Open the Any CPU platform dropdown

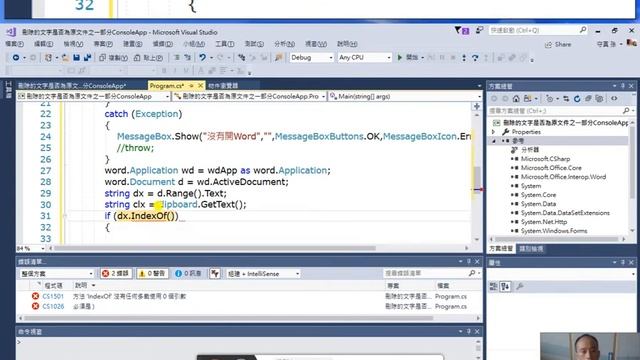pos(364,58)
